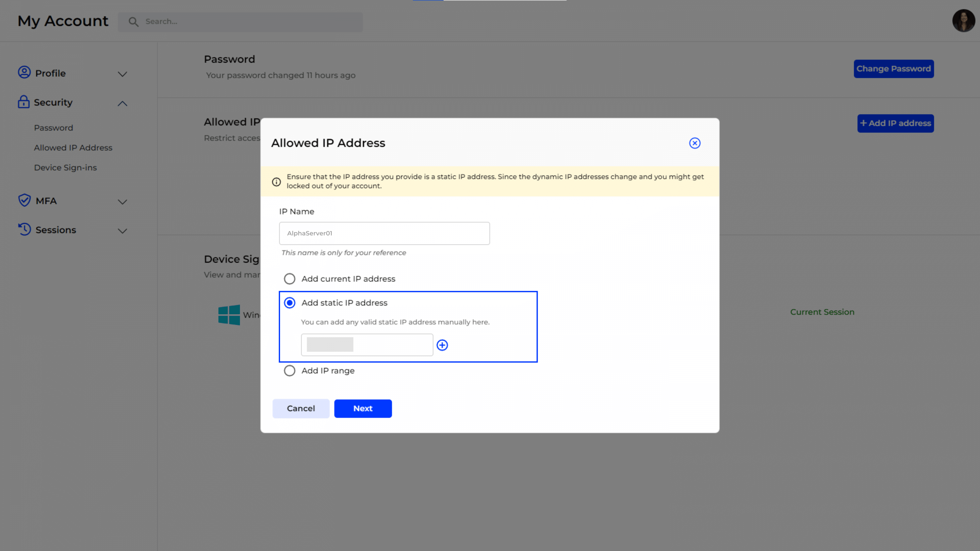Collapse the Security section chevron
This screenshot has height=551, width=980.
point(122,103)
